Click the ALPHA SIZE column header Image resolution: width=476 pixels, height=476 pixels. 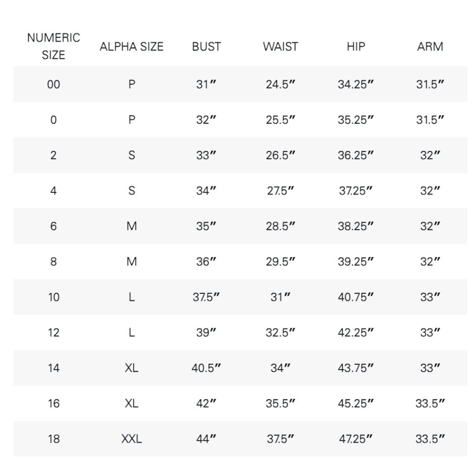pos(131,47)
